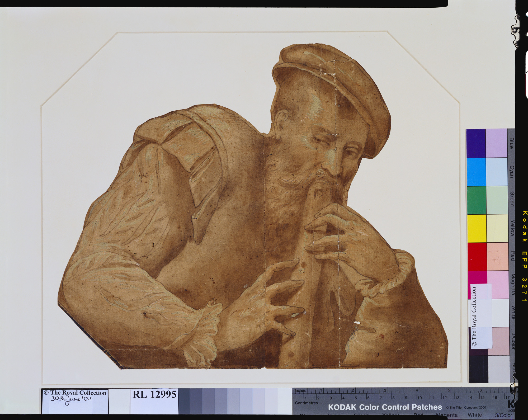
Task: Click the vertical "Cyan" patch label
Action: coord(512,172)
